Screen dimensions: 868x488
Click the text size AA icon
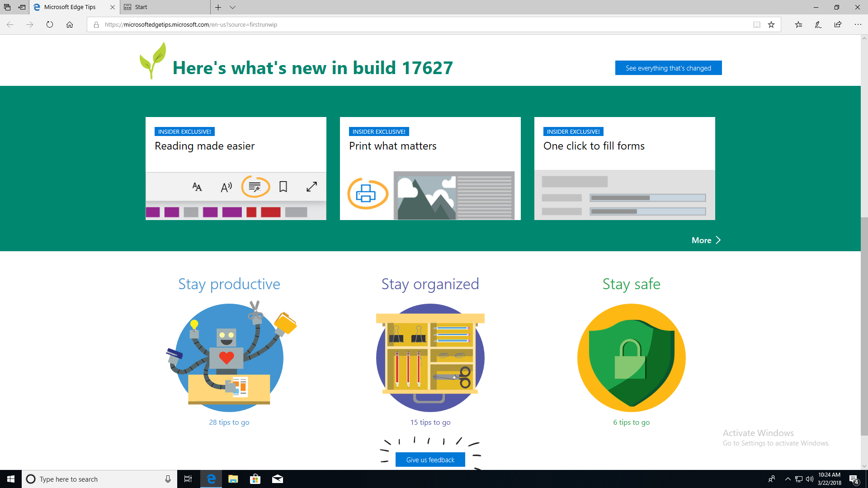[x=197, y=187]
